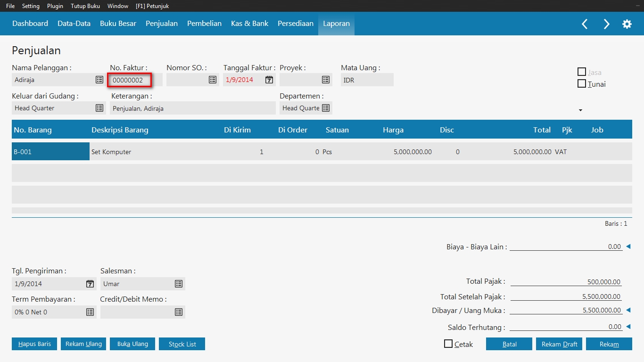Click the Keterangan input field
644x362 pixels.
(192, 108)
